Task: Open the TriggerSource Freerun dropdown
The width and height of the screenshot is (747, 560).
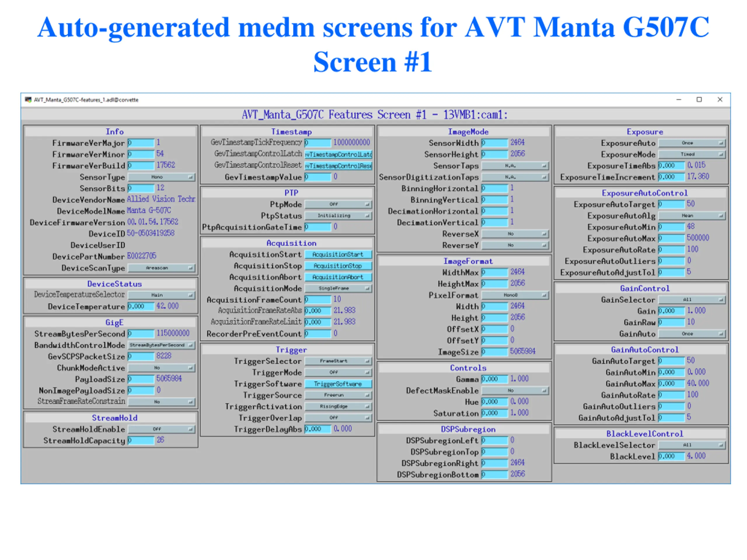Action: [338, 395]
